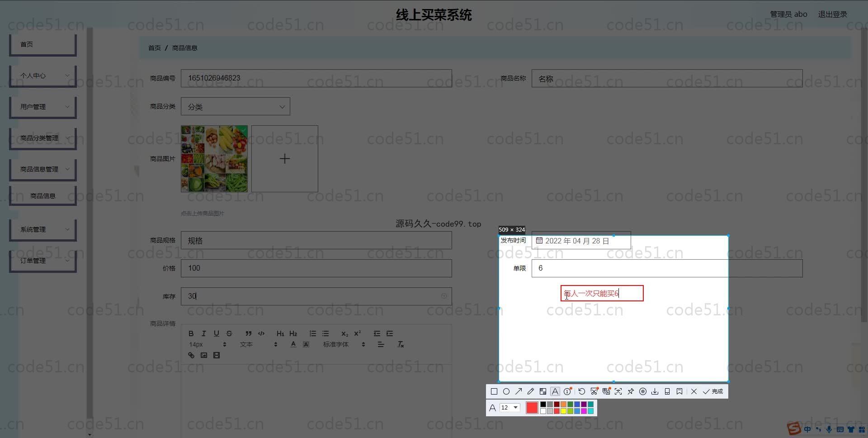Open the 商品信息 sidebar submenu item
Image resolution: width=868 pixels, height=438 pixels.
(42, 196)
